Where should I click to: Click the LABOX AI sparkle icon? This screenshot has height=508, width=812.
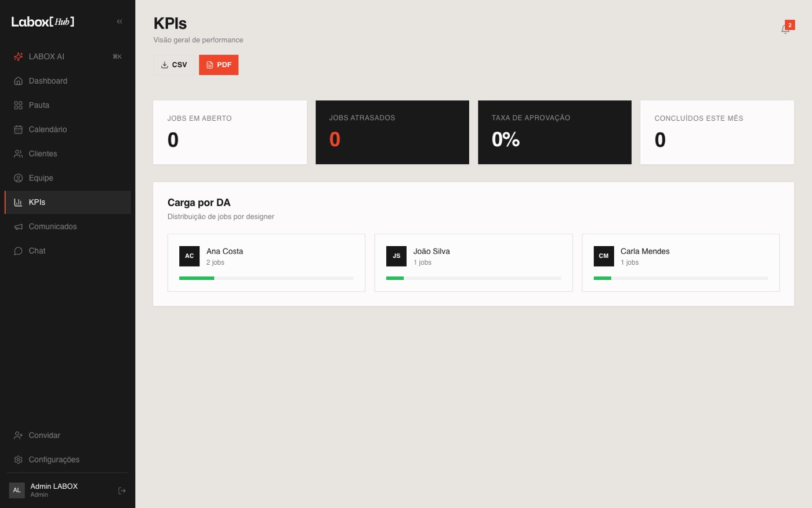pyautogui.click(x=18, y=56)
